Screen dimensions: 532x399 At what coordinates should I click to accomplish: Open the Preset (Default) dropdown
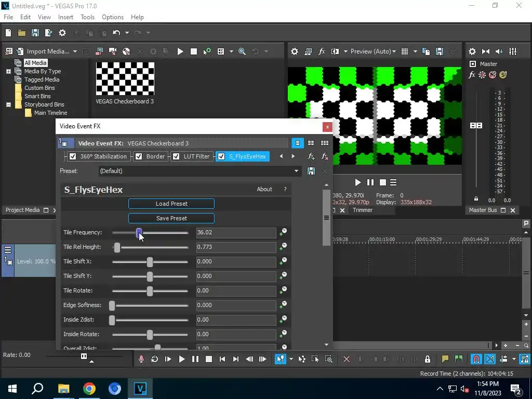(199, 171)
